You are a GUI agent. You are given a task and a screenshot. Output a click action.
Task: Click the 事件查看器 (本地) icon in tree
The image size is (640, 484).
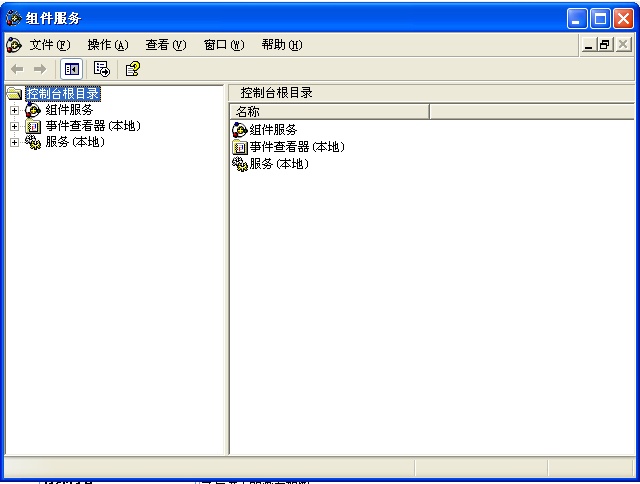pos(33,126)
